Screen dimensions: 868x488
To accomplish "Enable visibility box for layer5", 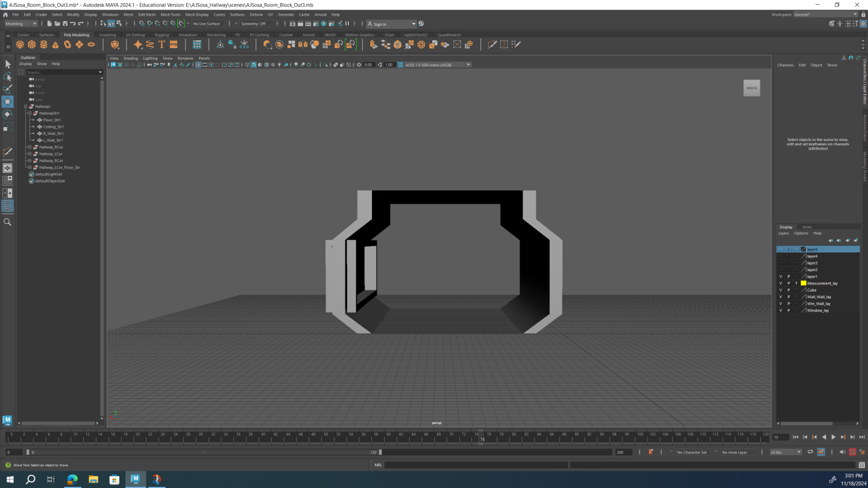I will tap(781, 249).
